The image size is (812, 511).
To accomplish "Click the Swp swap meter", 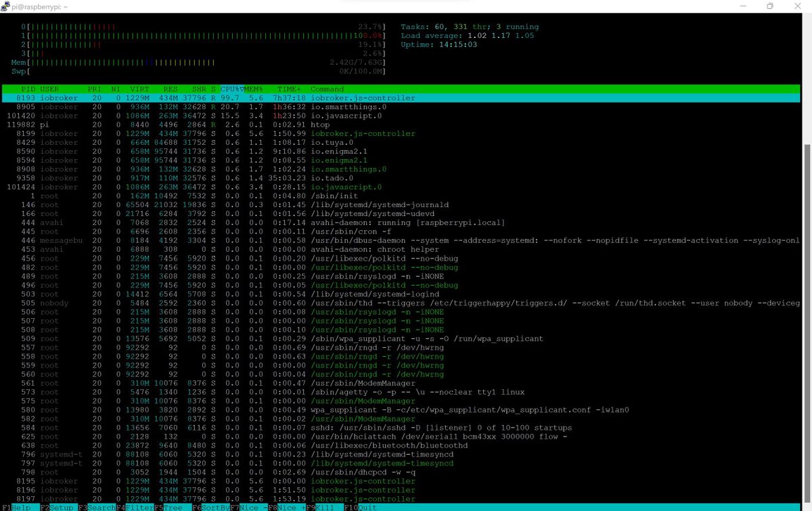I will point(199,71).
